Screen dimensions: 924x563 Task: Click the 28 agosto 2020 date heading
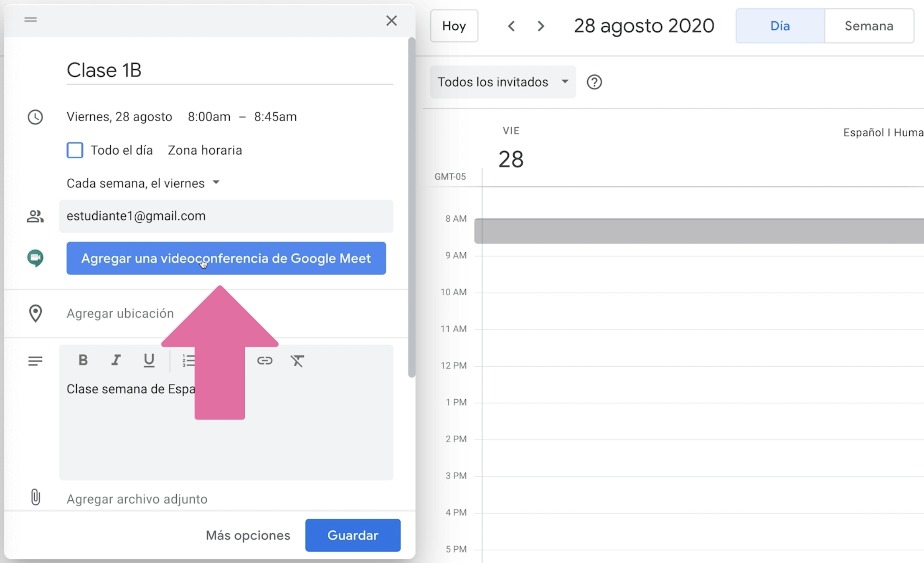[644, 26]
